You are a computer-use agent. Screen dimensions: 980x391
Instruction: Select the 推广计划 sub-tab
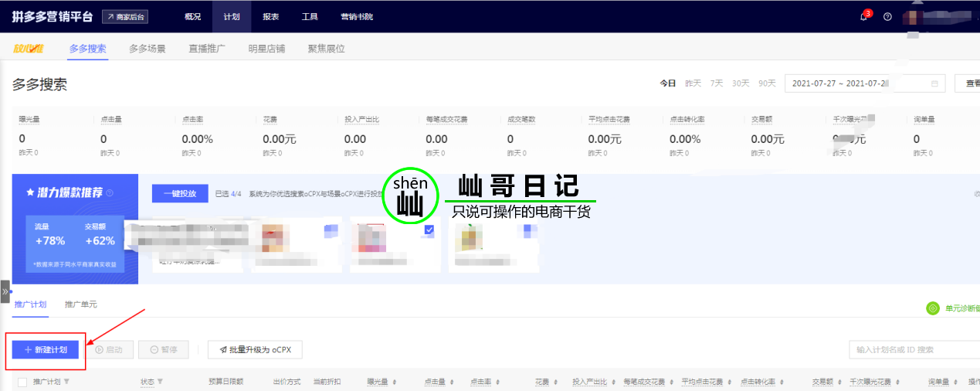tap(30, 304)
